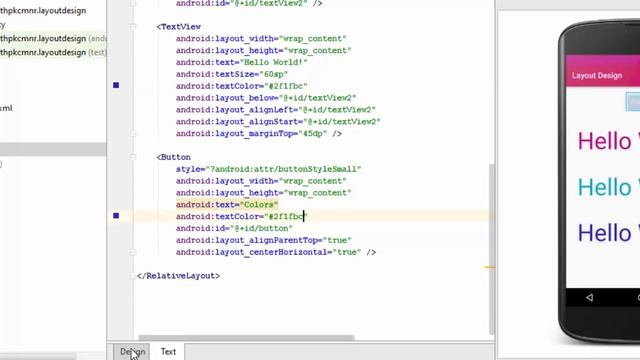This screenshot has width=640, height=360.
Task: Select layoutdesign package with (test) suffix
Action: pyautogui.click(x=53, y=52)
